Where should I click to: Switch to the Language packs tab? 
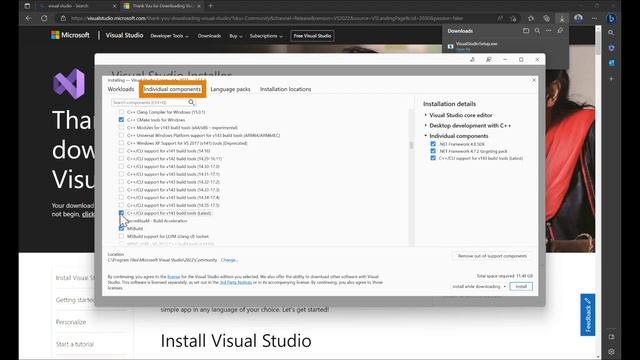[x=230, y=89]
